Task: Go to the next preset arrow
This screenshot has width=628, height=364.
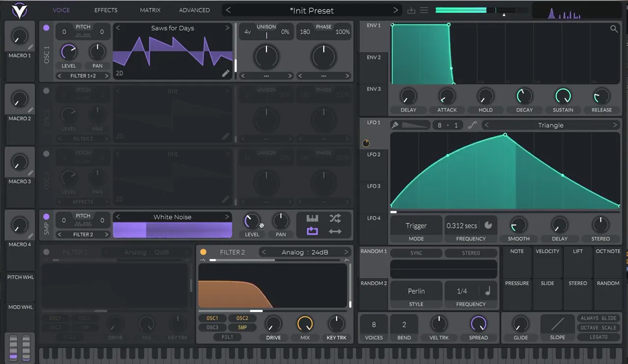Action: point(395,10)
